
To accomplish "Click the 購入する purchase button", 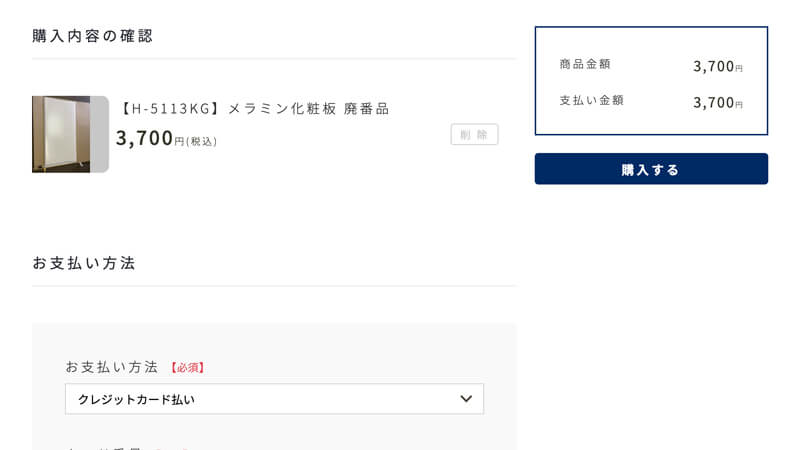I will pyautogui.click(x=651, y=169).
